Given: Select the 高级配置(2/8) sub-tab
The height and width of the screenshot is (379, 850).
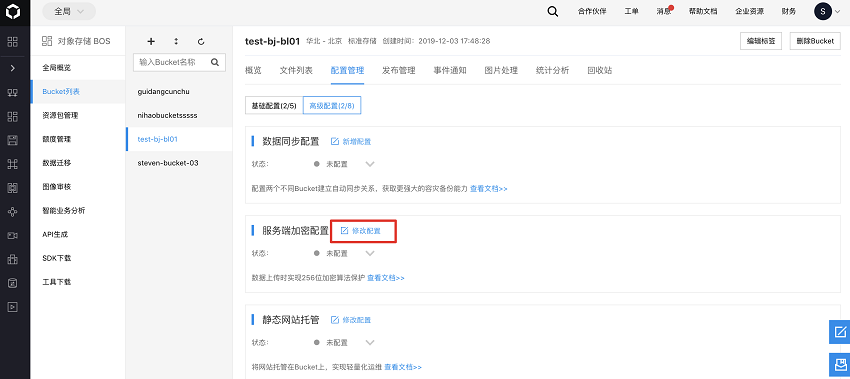Looking at the screenshot, I should click(x=332, y=106).
